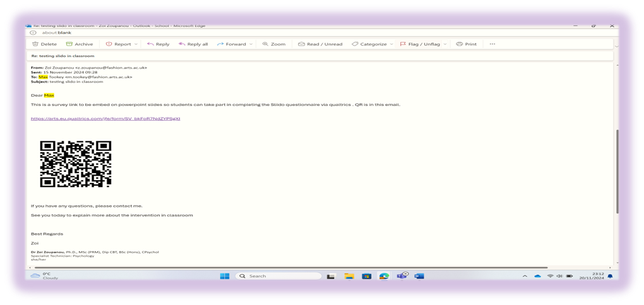Open Task View on the taskbar
This screenshot has width=644, height=305.
coord(331,276)
